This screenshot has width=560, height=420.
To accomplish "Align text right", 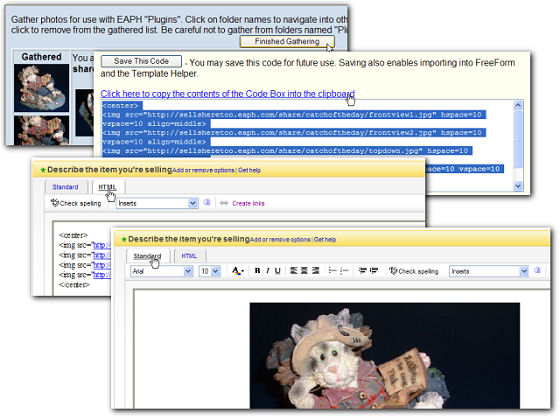I will coord(315,271).
